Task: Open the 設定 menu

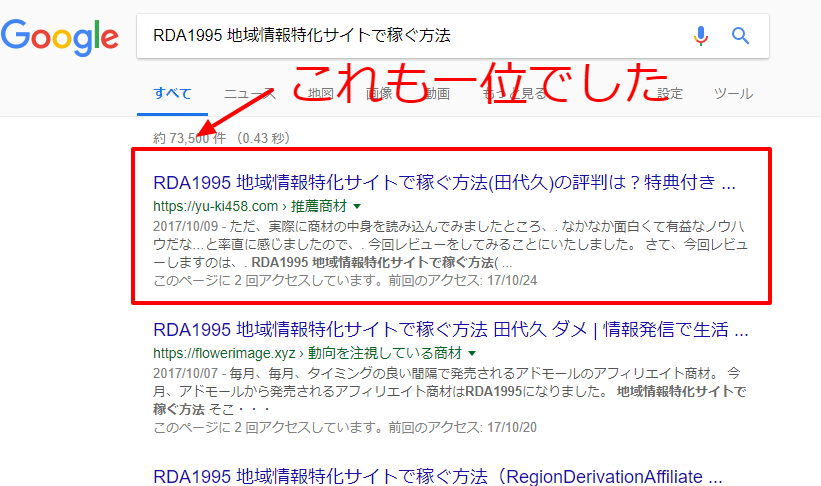Action: [x=670, y=94]
